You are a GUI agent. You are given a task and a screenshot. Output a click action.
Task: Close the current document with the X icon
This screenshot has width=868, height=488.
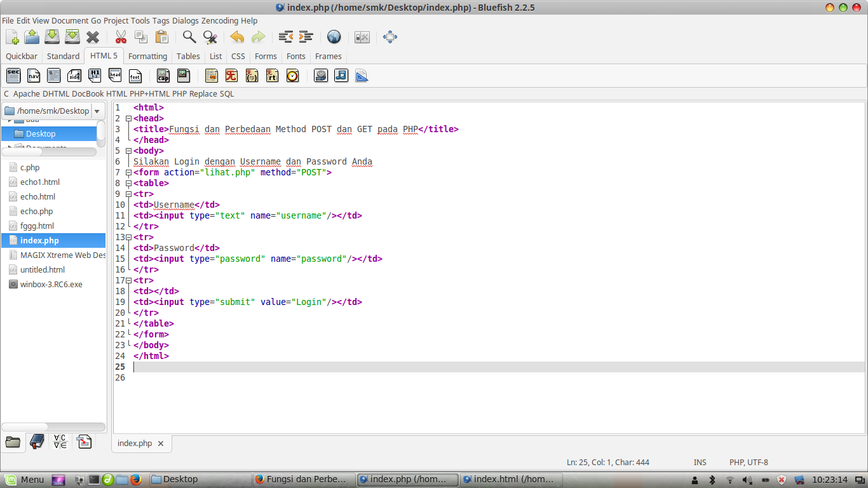[93, 37]
